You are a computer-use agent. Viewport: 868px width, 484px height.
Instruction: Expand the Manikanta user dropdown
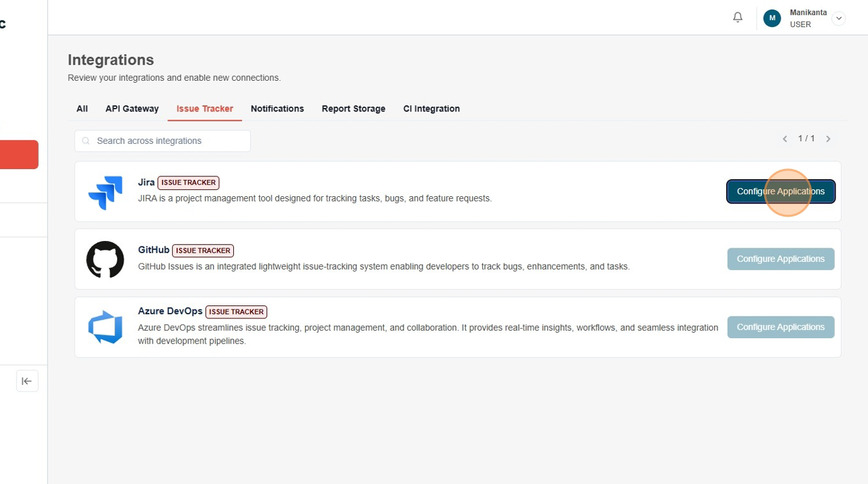tap(839, 18)
